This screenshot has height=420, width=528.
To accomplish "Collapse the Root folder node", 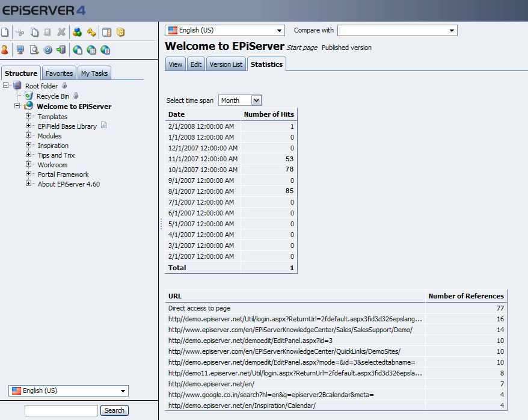I will (6, 86).
